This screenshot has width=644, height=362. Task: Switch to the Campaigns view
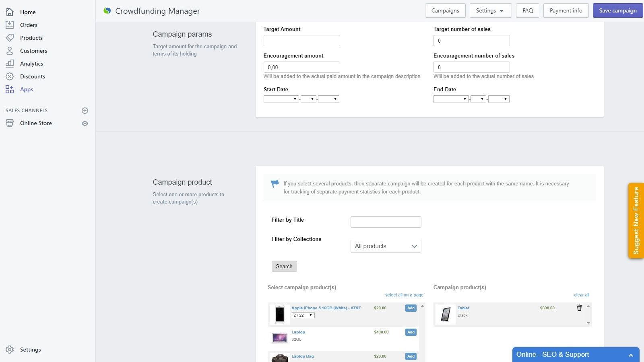[445, 10]
